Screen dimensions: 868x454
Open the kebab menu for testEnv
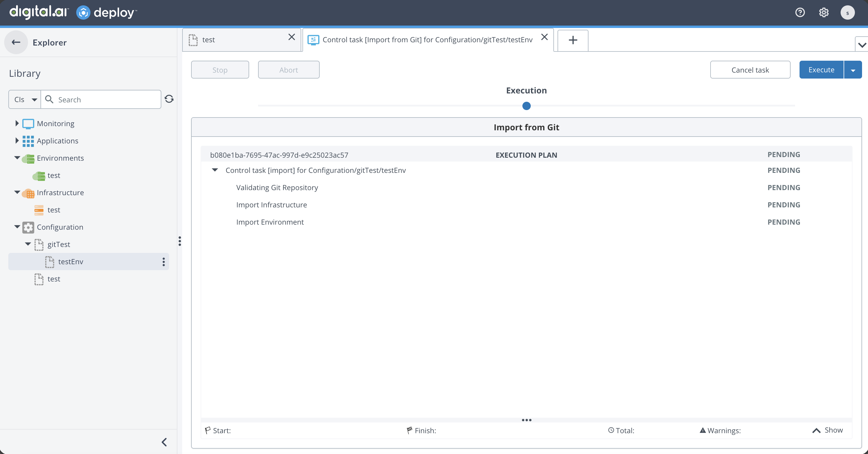163,262
